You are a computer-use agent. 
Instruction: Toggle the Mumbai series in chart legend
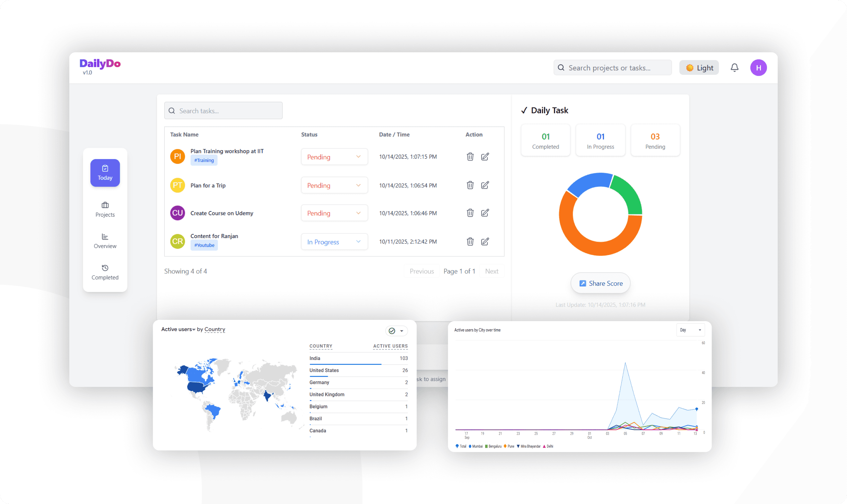476,446
